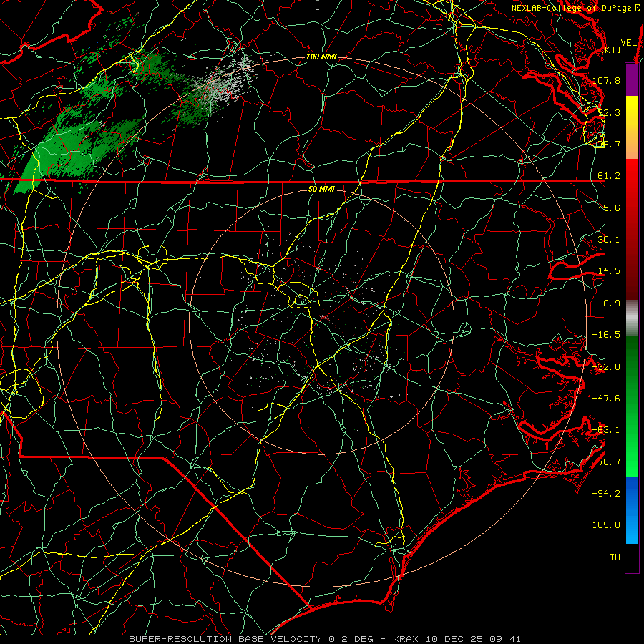Pick the black TH segment of the color bar
Screen dimensions: 644x644
tap(632, 557)
